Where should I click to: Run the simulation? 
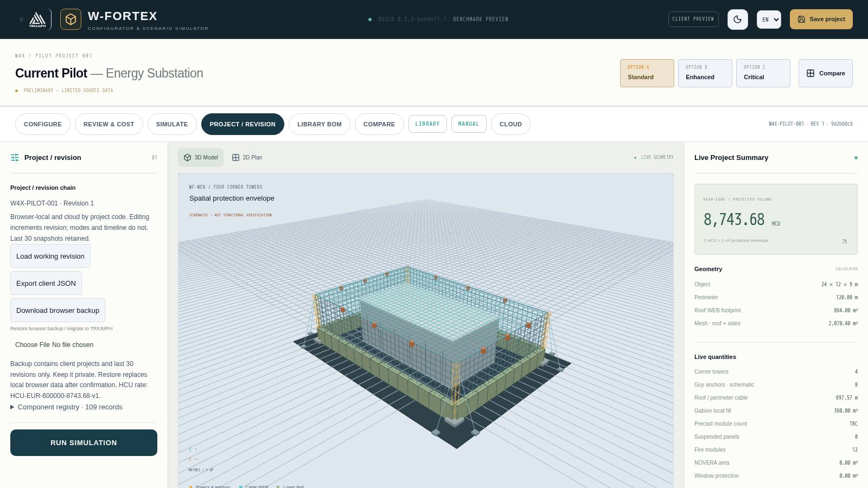[84, 442]
